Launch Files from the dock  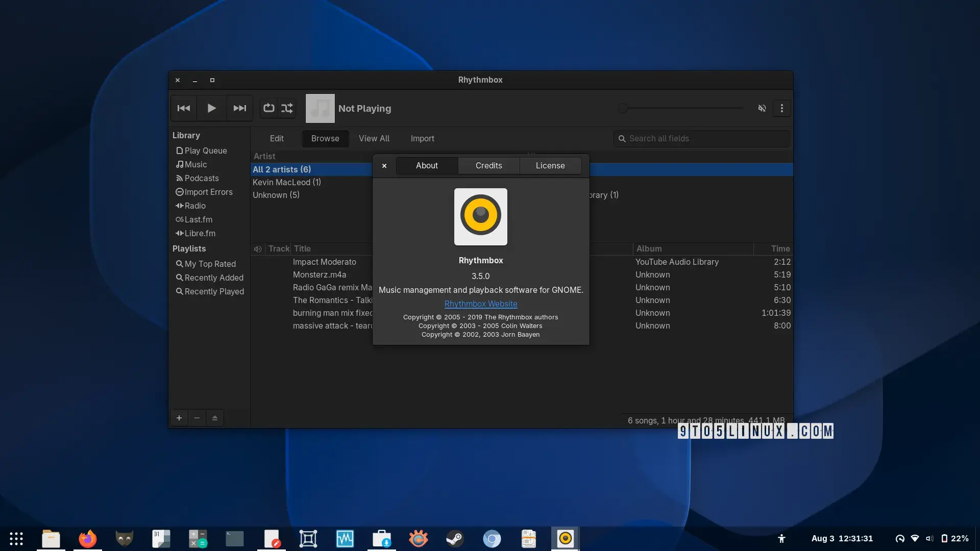51,539
